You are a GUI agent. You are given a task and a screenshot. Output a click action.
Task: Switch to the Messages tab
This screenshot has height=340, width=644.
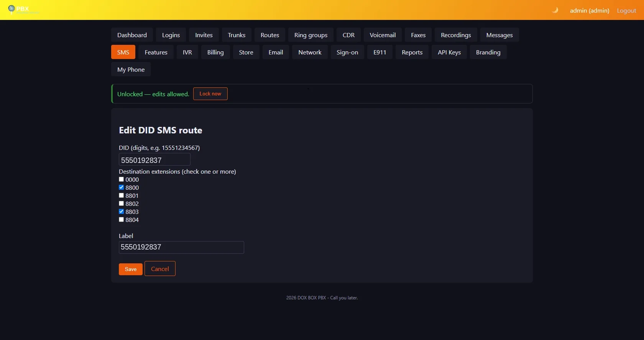point(499,35)
